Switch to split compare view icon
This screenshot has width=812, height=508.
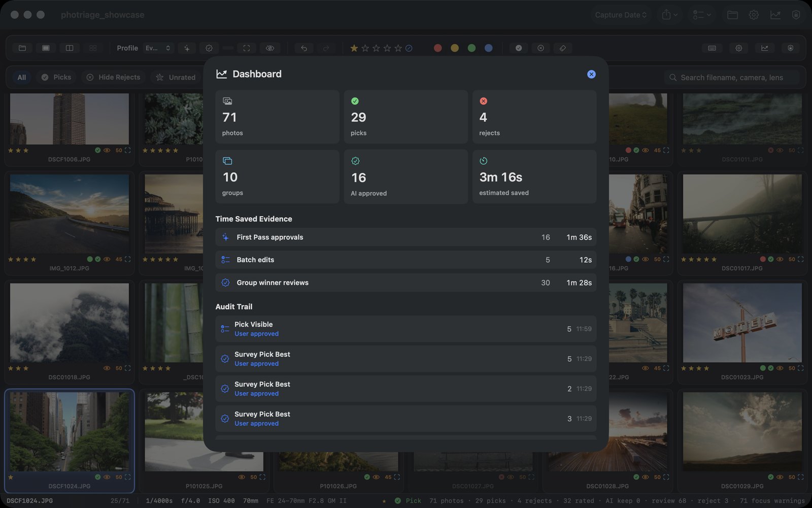click(70, 48)
